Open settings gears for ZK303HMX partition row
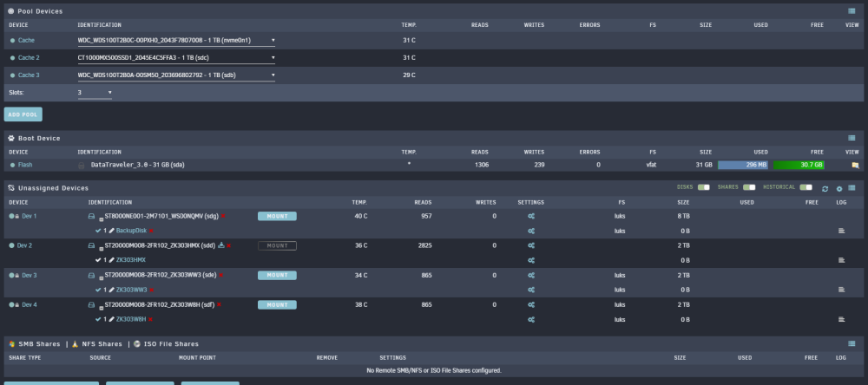This screenshot has height=385, width=868. (x=531, y=260)
